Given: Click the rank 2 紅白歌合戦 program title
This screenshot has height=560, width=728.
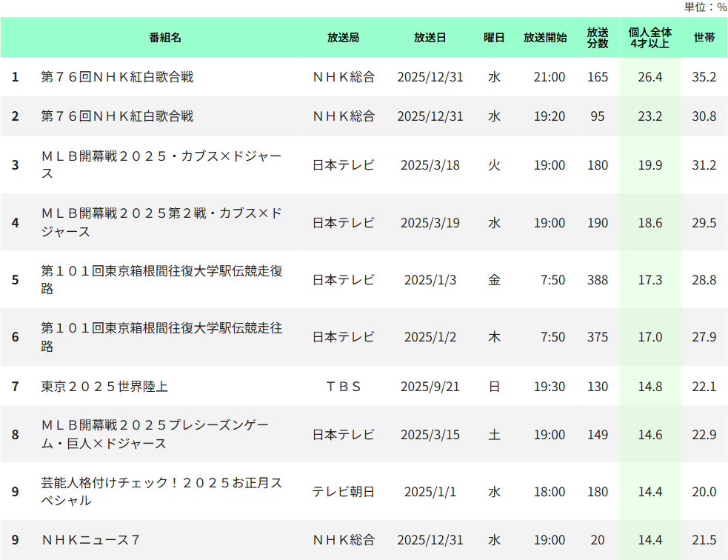Looking at the screenshot, I should point(117,116).
